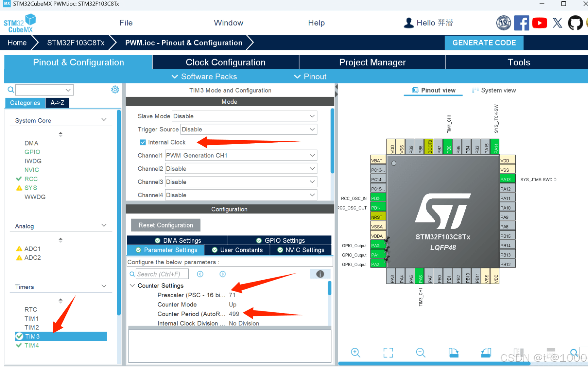Open the Slave Mode dropdown
The image size is (588, 368).
pos(244,116)
